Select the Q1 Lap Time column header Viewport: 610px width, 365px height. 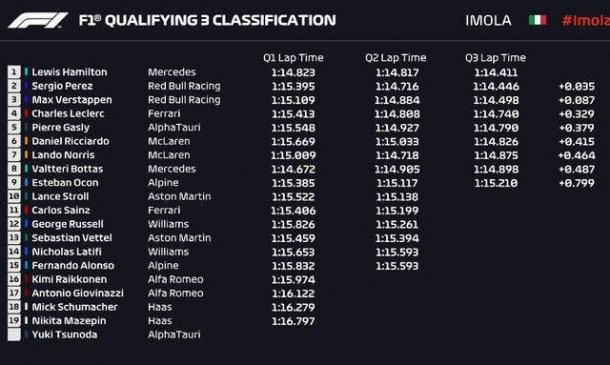tap(293, 58)
